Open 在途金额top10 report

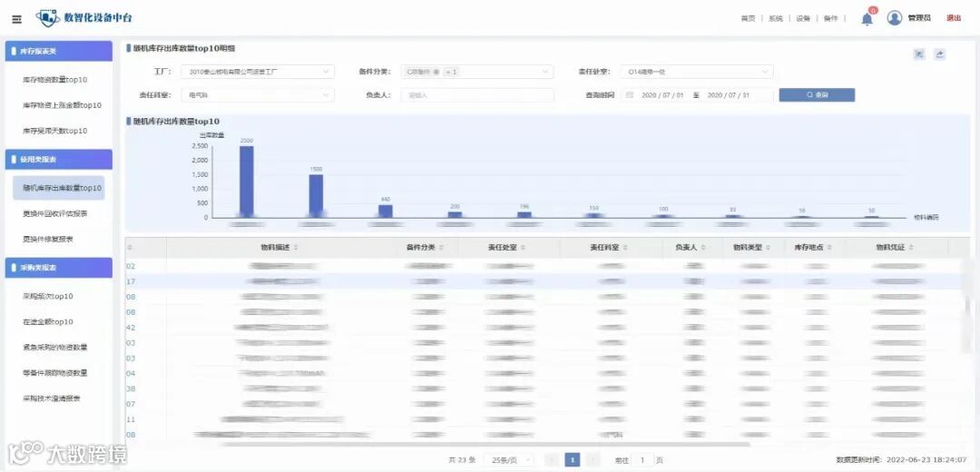48,322
